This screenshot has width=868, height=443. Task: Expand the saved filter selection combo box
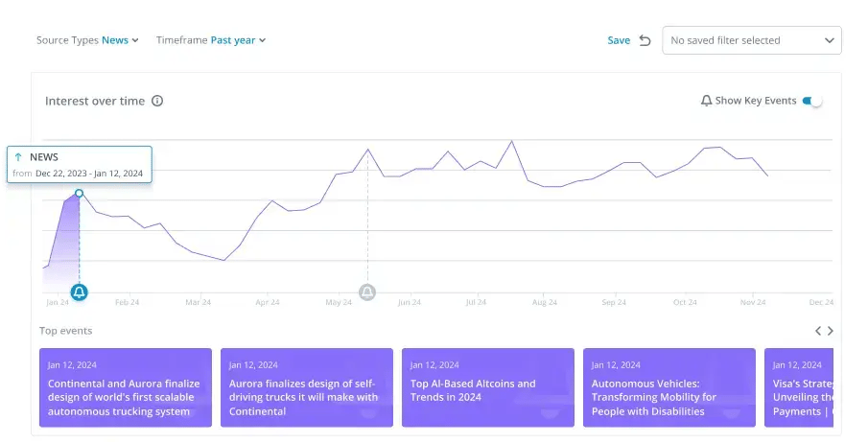tap(751, 40)
